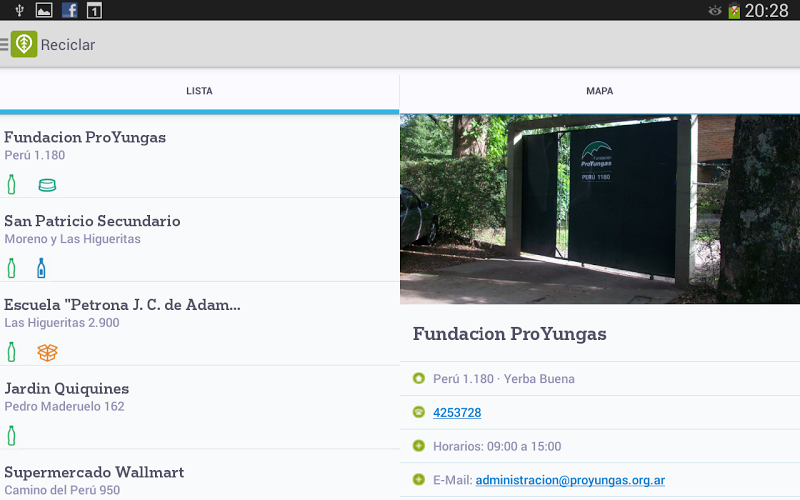This screenshot has width=800, height=500.
Task: Open the Facebook notification in status bar
Action: tap(69, 10)
